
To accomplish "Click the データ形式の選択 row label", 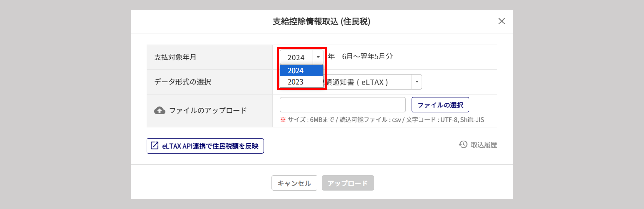I will pos(183,82).
